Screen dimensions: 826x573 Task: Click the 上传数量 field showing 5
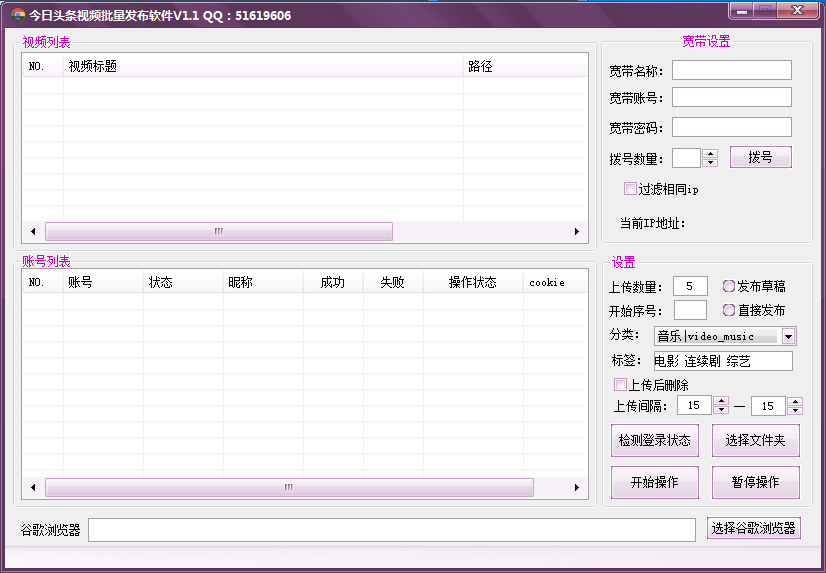(691, 286)
